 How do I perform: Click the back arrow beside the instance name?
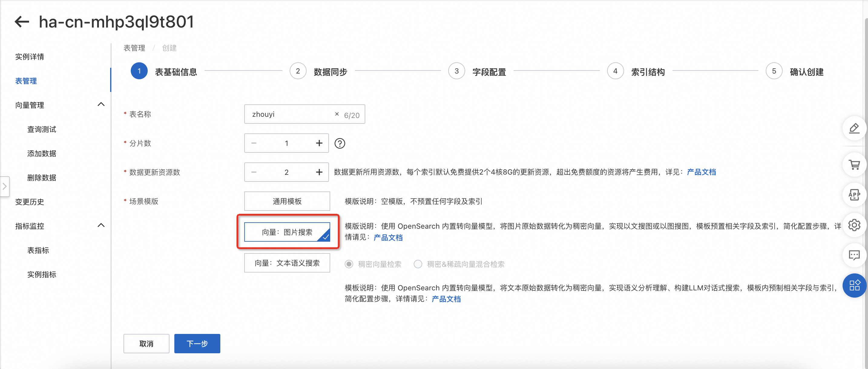(22, 22)
